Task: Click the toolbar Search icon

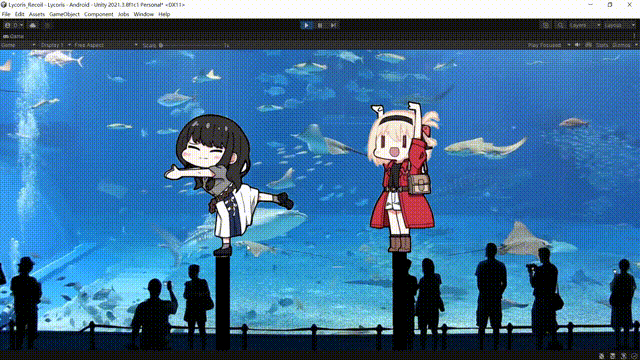Action: 560,25
